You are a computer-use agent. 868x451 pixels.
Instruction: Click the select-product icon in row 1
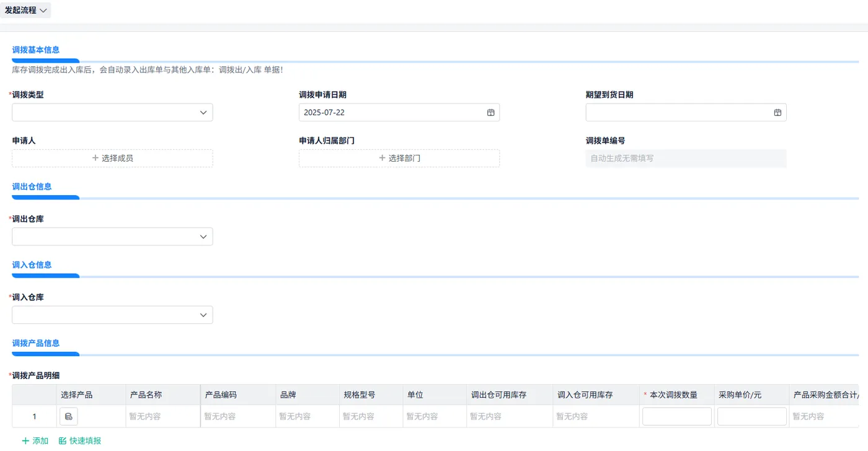pos(69,416)
